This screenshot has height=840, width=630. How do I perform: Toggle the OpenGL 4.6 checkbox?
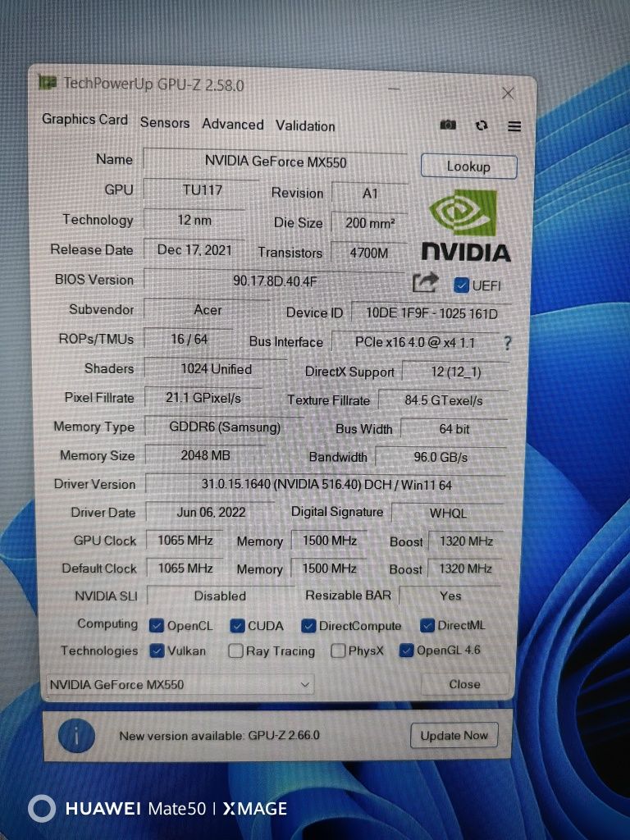point(406,651)
